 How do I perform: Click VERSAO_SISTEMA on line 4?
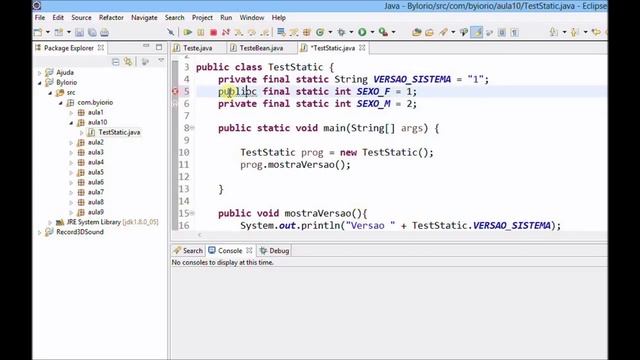(x=412, y=79)
